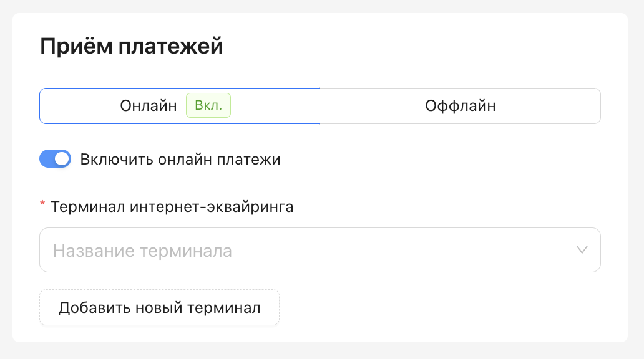
Task: Click the white knob of the toggle
Action: (x=62, y=159)
